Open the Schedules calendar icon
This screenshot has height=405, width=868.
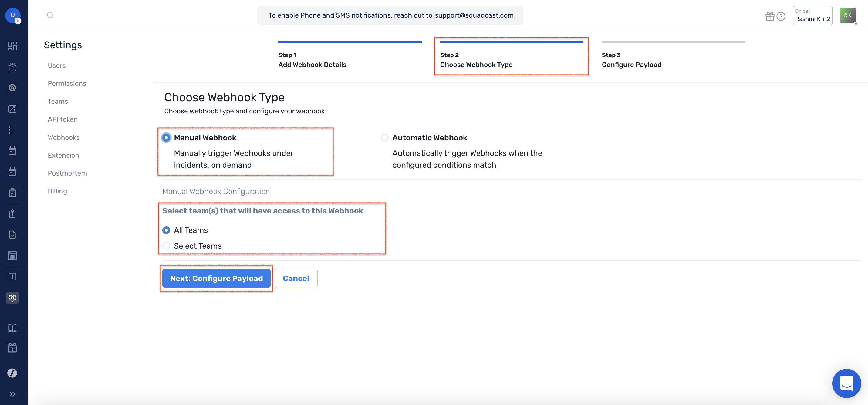(x=12, y=150)
